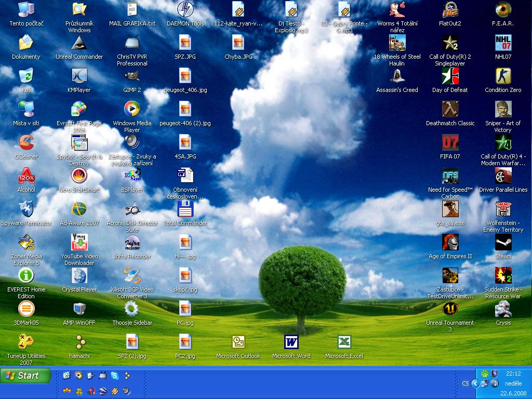
Task: Click the Nero StartSmart icon
Action: (x=79, y=176)
